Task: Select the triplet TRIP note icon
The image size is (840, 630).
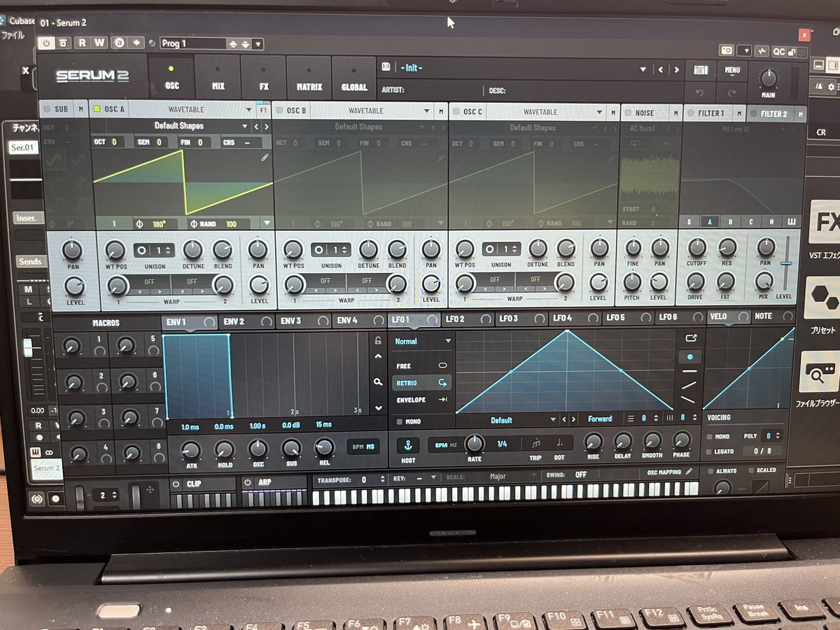Action: point(535,443)
